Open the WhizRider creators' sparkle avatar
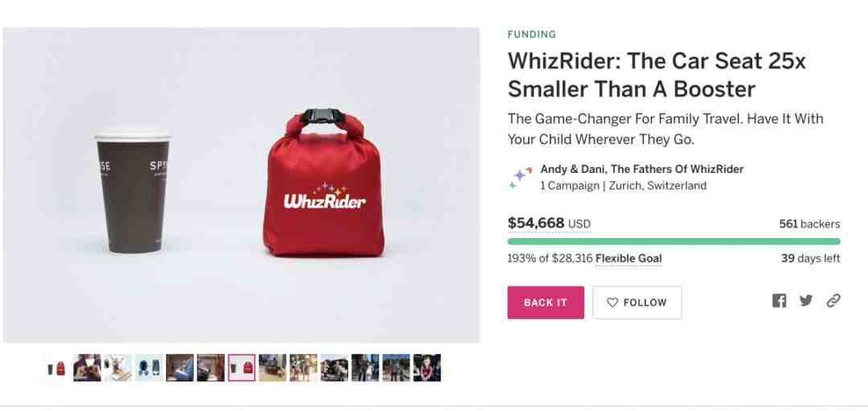This screenshot has width=868, height=411. pyautogui.click(x=521, y=177)
